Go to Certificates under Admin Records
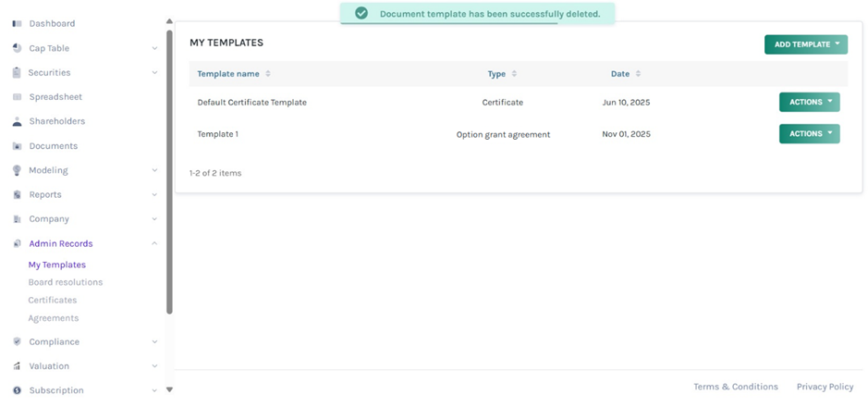 click(x=53, y=301)
